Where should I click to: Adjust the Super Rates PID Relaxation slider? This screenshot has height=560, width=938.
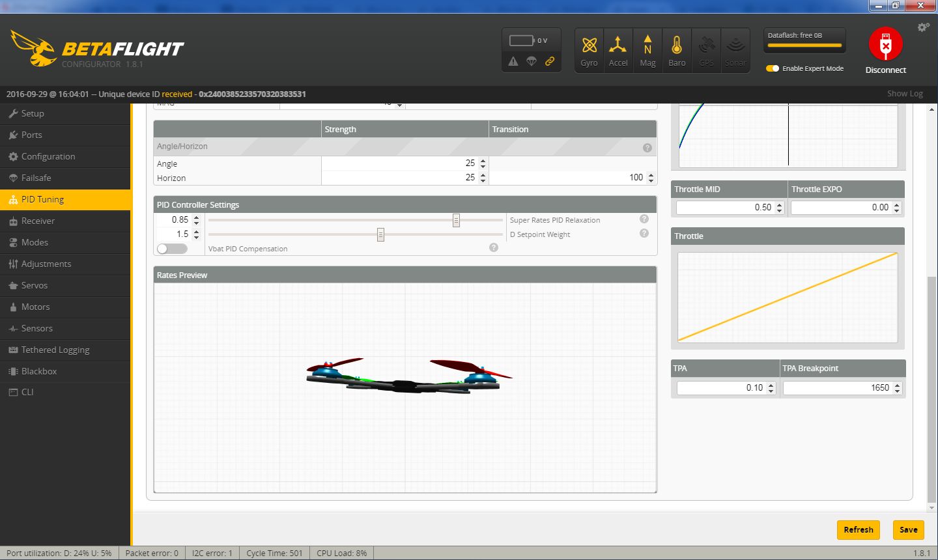(456, 220)
